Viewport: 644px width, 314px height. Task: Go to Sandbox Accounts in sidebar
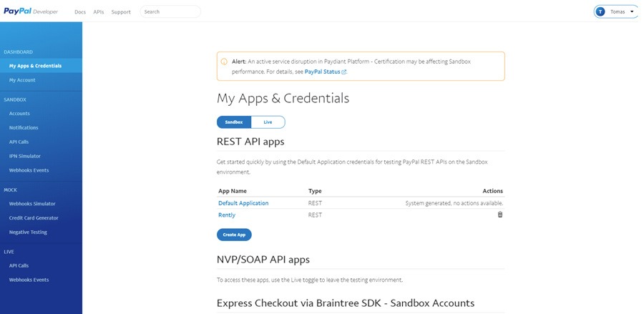(19, 113)
